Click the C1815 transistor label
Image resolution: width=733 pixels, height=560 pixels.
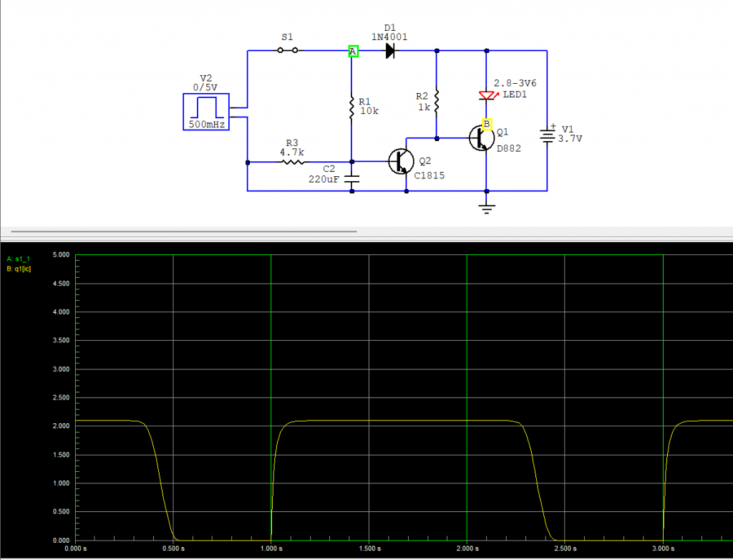[x=429, y=176]
